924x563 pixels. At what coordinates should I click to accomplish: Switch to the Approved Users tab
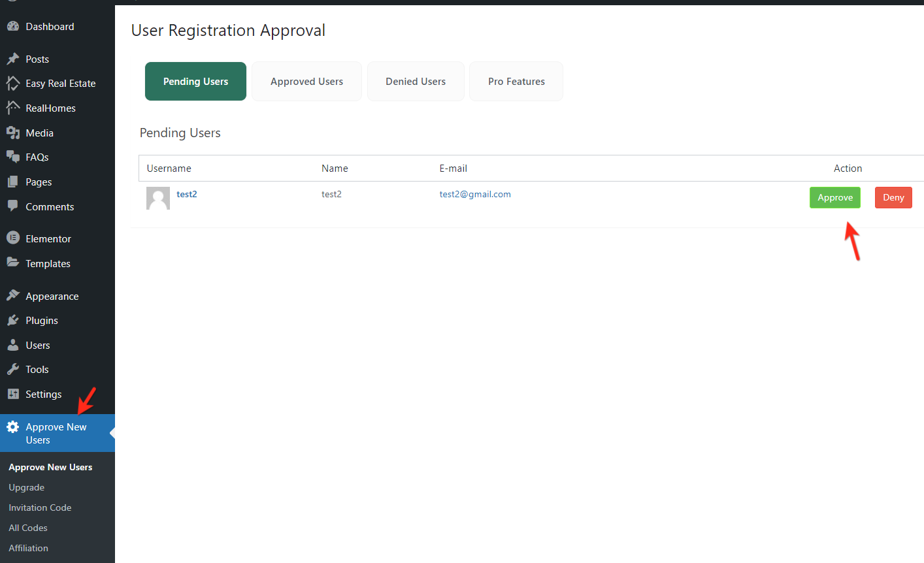[306, 81]
